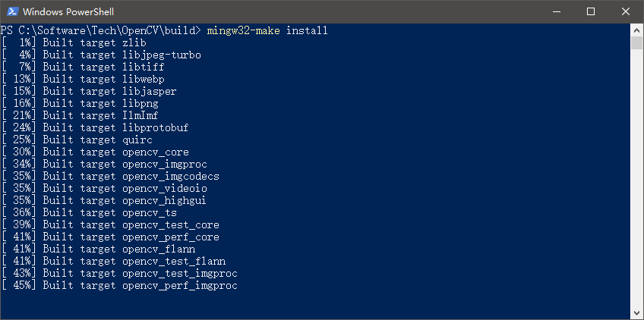Click the libjpeg-turbo output line
This screenshot has height=320, width=644.
click(x=101, y=55)
